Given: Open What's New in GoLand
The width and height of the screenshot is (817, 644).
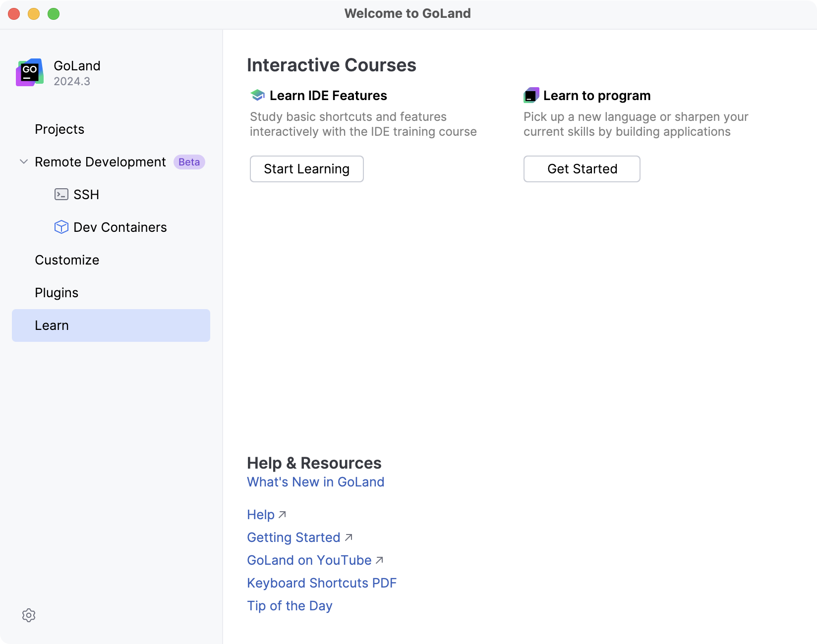Looking at the screenshot, I should tap(315, 482).
